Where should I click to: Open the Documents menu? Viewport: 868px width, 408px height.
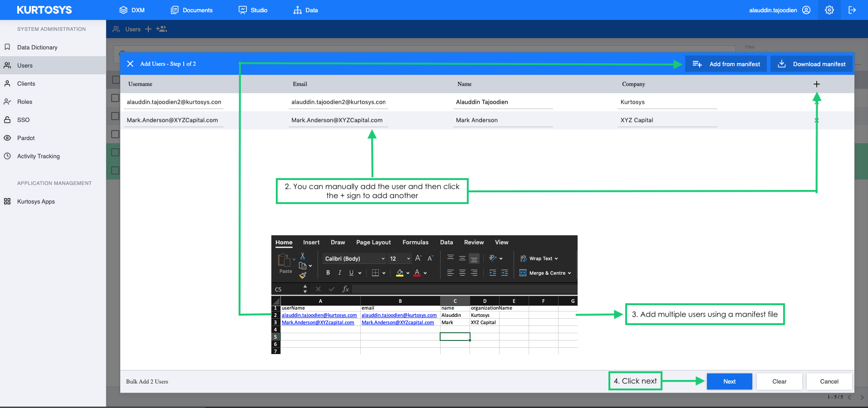click(191, 10)
